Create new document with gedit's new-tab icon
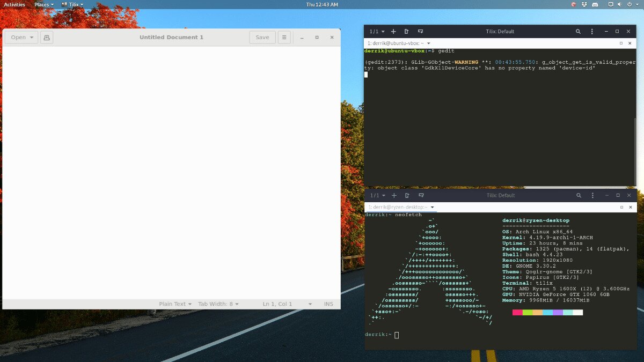 [x=47, y=38]
